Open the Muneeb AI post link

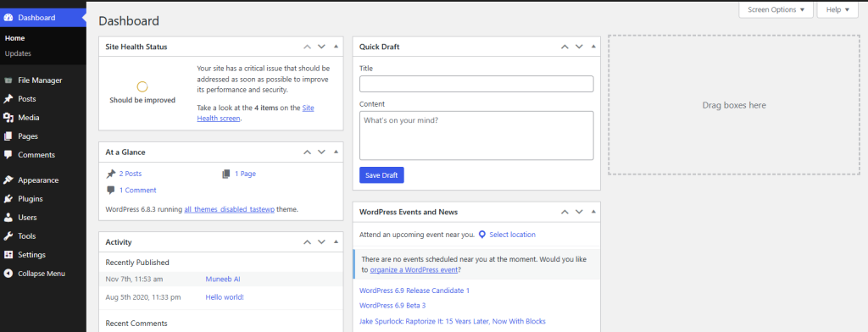pyautogui.click(x=223, y=279)
